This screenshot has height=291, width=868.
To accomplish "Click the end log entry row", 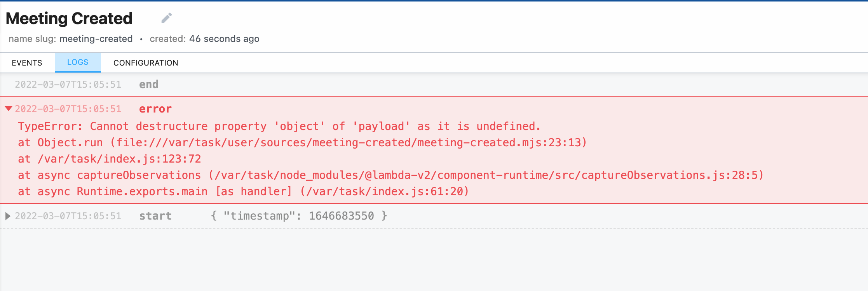I will pos(148,84).
